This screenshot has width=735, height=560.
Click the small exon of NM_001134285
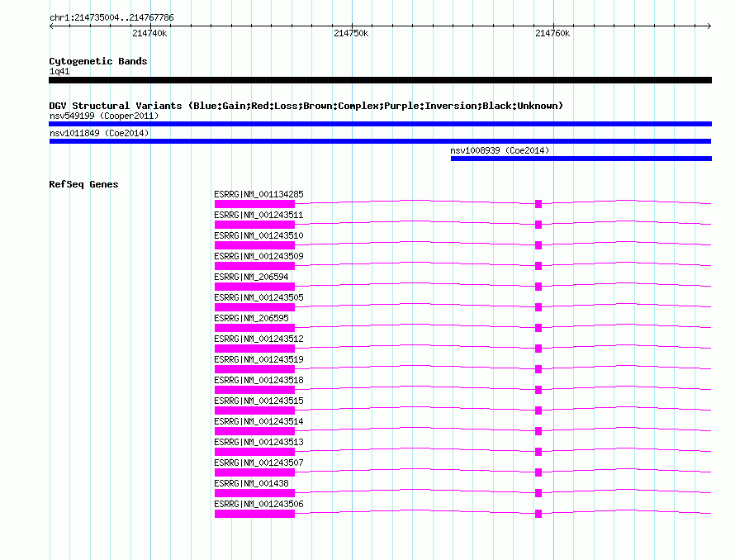(x=538, y=204)
